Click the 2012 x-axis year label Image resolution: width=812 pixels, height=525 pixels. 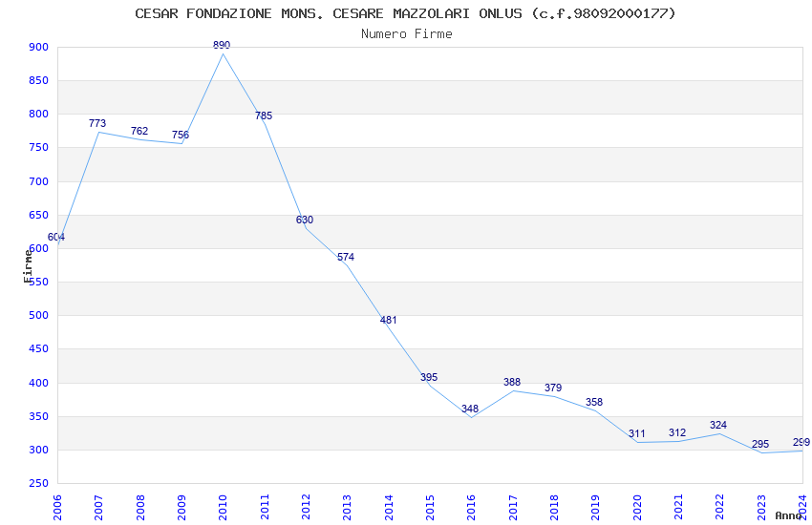click(x=306, y=508)
